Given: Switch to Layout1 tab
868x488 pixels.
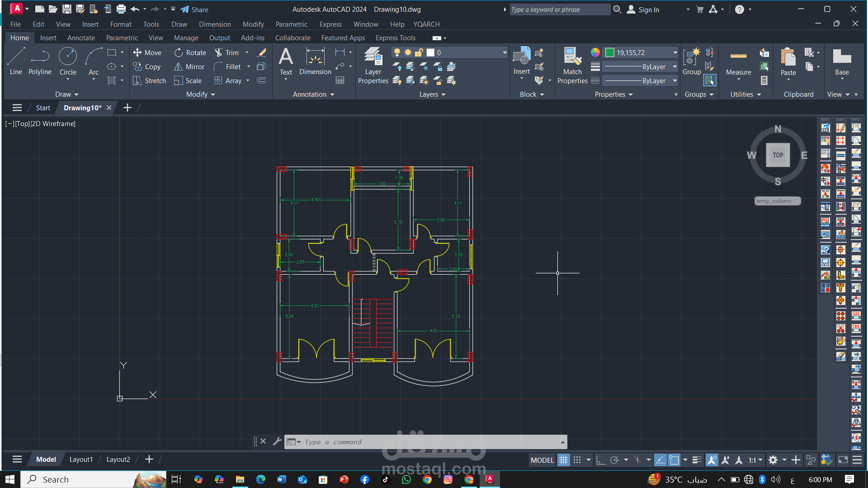Looking at the screenshot, I should pyautogui.click(x=81, y=460).
